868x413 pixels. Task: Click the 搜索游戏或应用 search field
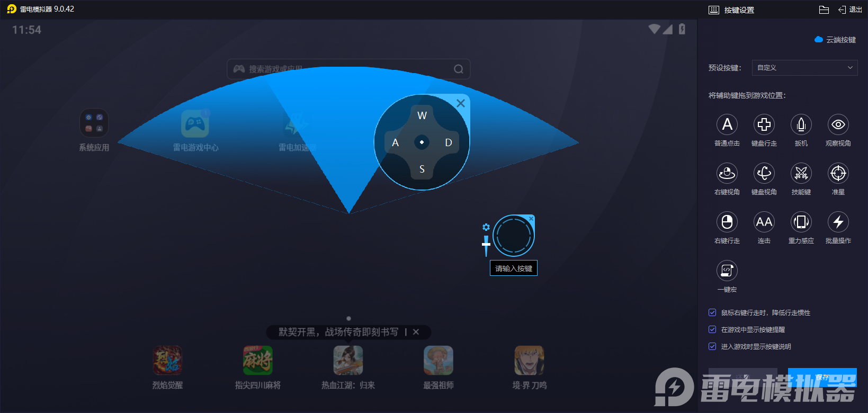[x=348, y=69]
